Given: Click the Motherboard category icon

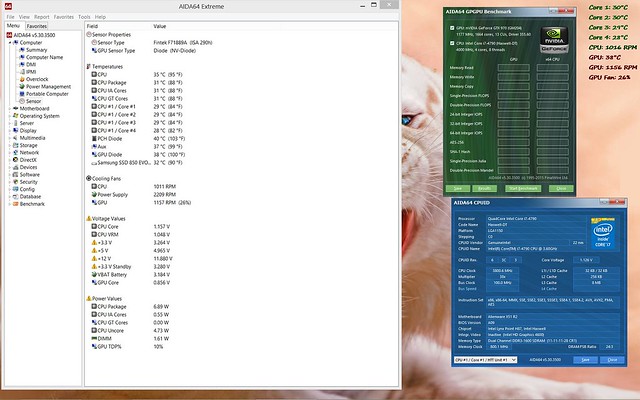Looking at the screenshot, I should [16, 109].
